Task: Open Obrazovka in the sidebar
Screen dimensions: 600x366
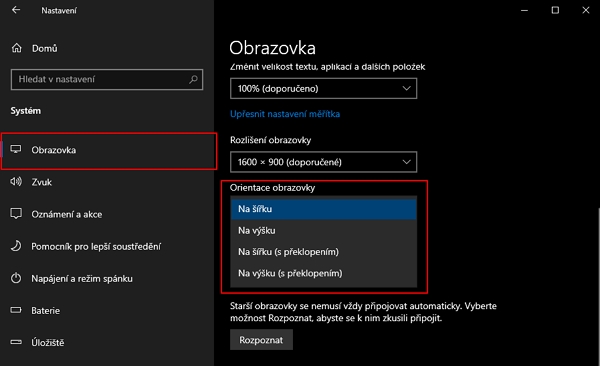Action: tap(109, 150)
